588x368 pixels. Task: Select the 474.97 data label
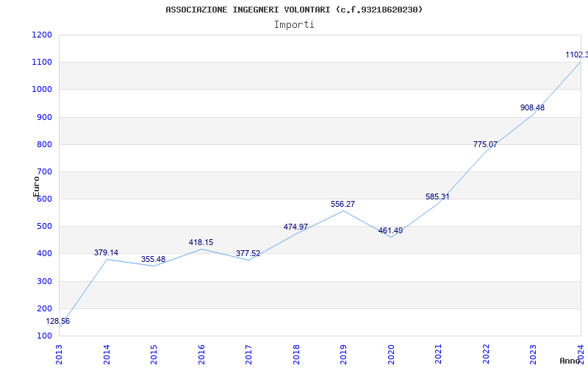click(295, 227)
